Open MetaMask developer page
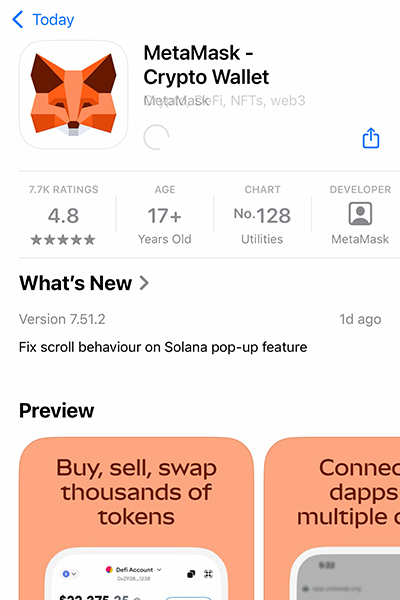Image resolution: width=400 pixels, height=600 pixels. coord(360,215)
